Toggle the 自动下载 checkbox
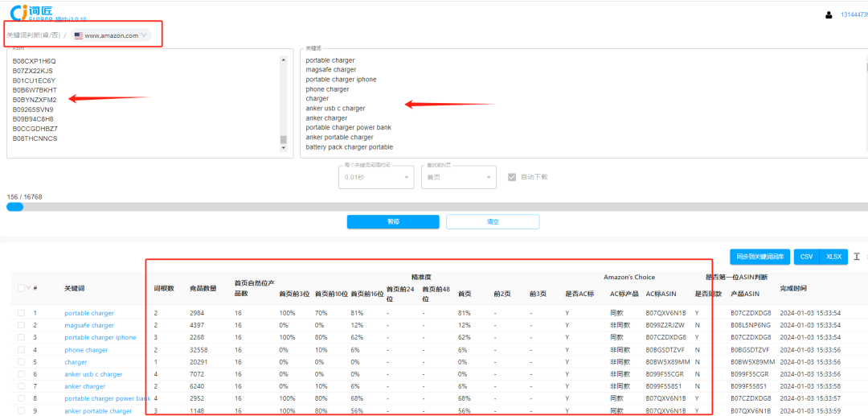Image resolution: width=868 pixels, height=416 pixels. click(512, 177)
